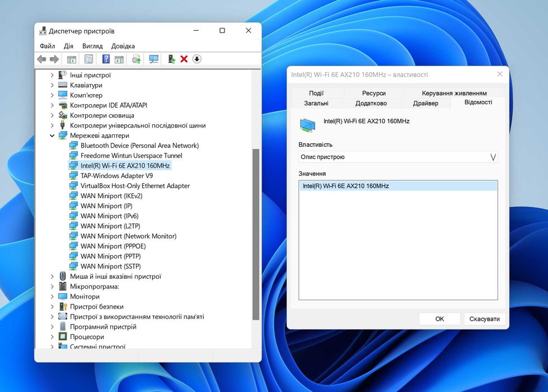Image resolution: width=548 pixels, height=392 pixels.
Task: Click the show/hide action pane toolbar icon
Action: [119, 59]
